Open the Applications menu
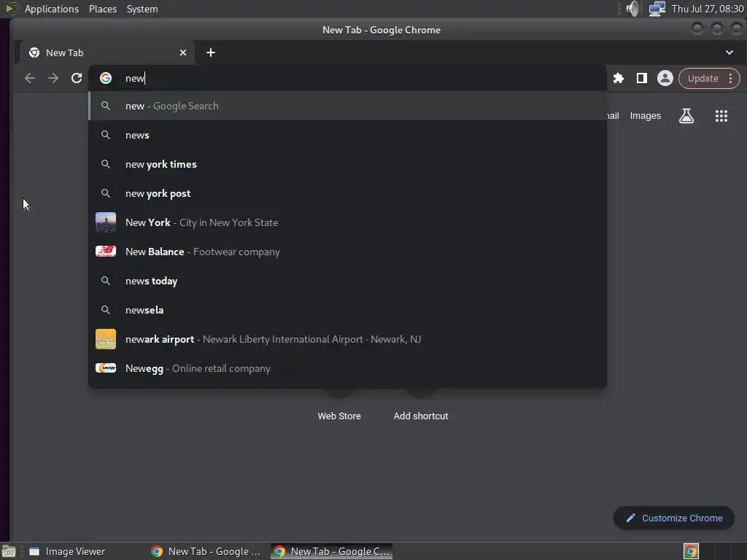747x560 pixels. 52,9
